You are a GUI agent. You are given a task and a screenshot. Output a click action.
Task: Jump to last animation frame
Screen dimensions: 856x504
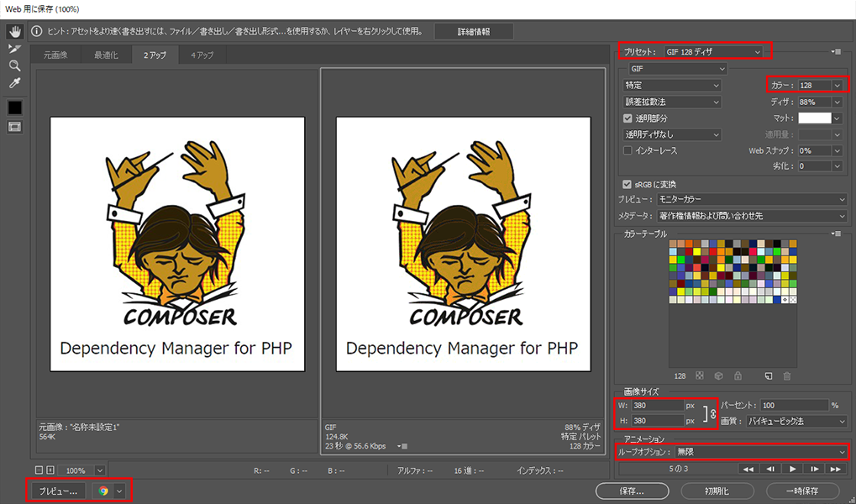click(835, 469)
